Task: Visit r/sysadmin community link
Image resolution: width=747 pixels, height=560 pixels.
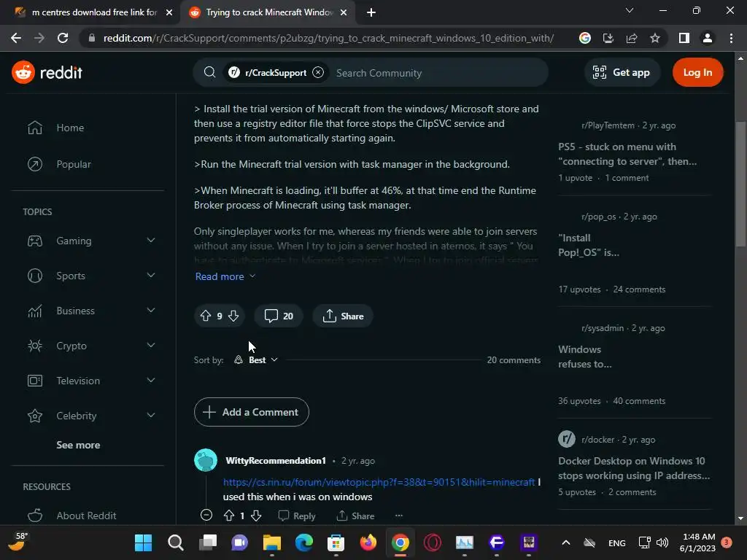Action: (602, 328)
